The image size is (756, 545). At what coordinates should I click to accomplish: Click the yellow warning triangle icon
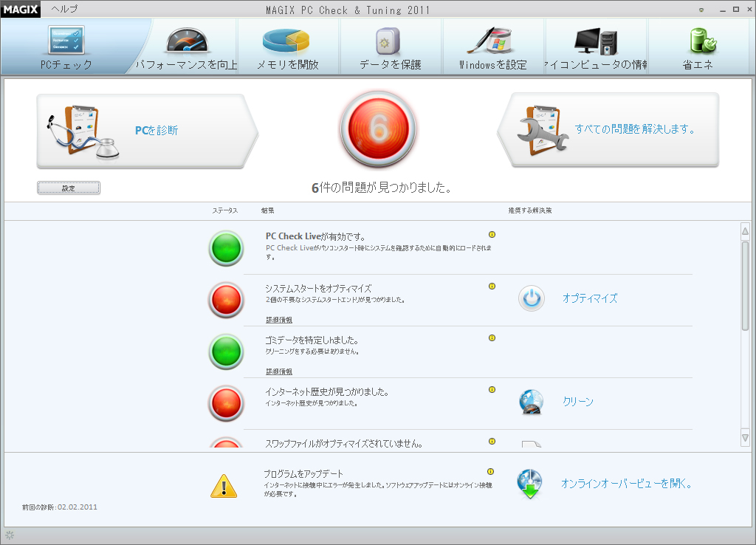pos(224,486)
